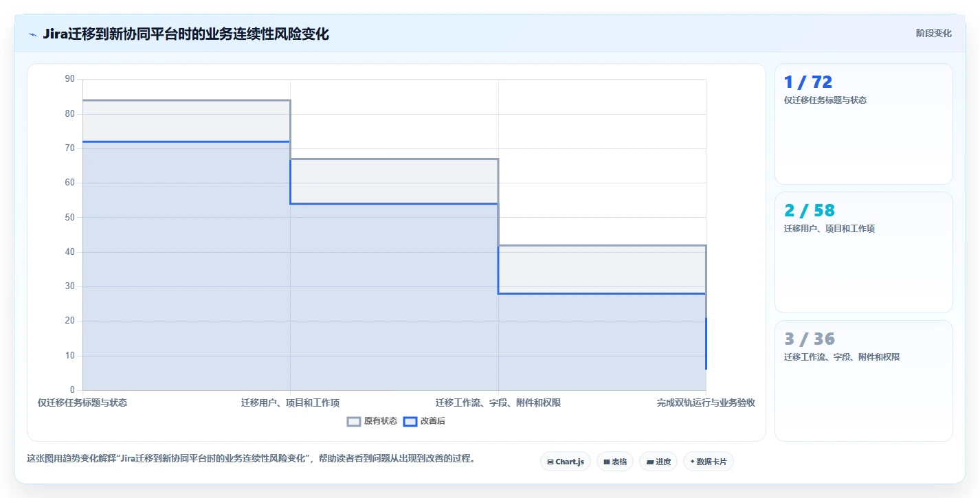The image size is (980, 498).
Task: Click x-axis label 迁移用户、项目和工作项
Action: 290,403
